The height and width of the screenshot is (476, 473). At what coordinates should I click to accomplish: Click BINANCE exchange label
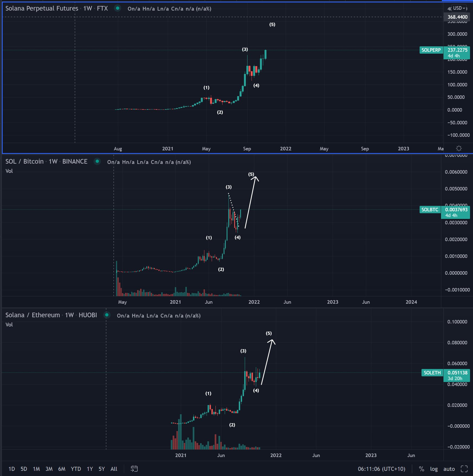(x=75, y=161)
